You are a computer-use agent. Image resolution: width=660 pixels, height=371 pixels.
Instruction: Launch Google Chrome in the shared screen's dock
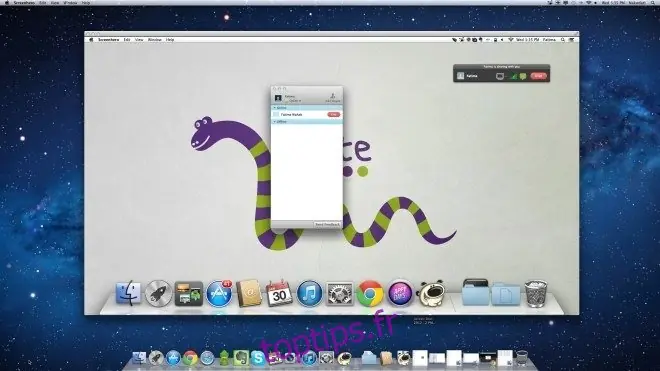370,293
